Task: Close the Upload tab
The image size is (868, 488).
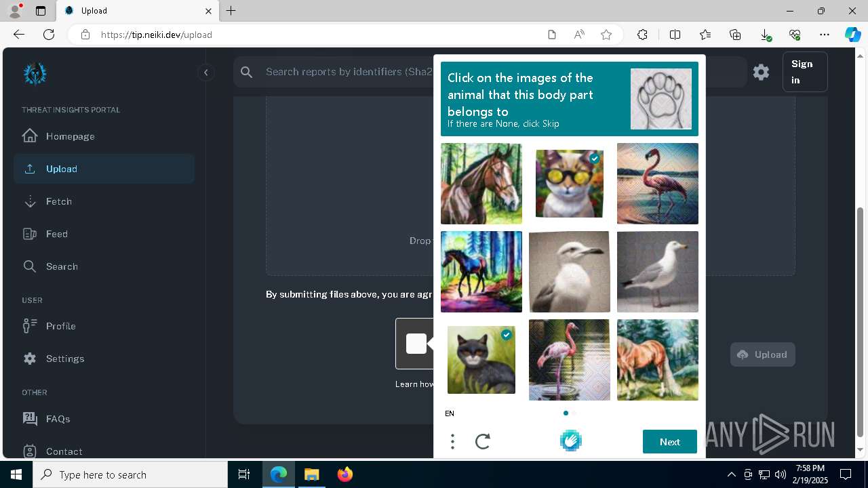Action: [x=209, y=11]
